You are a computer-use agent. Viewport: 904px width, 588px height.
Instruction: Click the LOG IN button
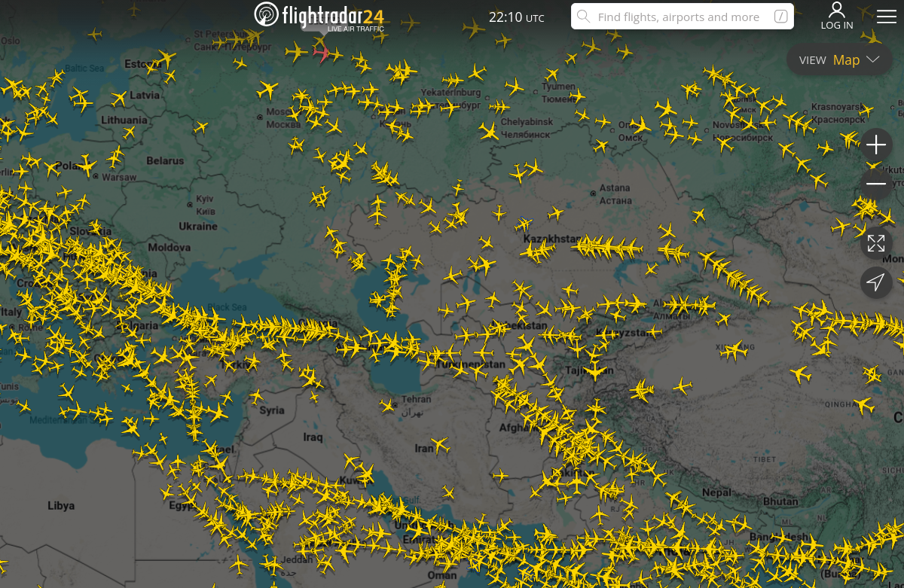pos(836,16)
